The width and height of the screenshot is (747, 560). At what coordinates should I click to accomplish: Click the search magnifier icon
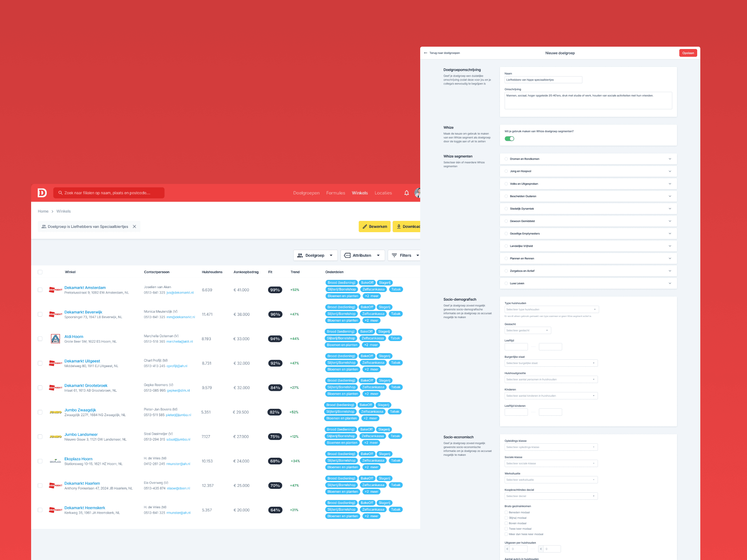(60, 193)
